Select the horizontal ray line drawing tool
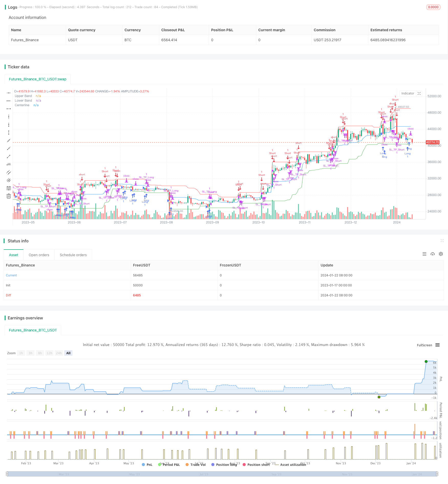The width and height of the screenshot is (448, 484). pyautogui.click(x=9, y=101)
